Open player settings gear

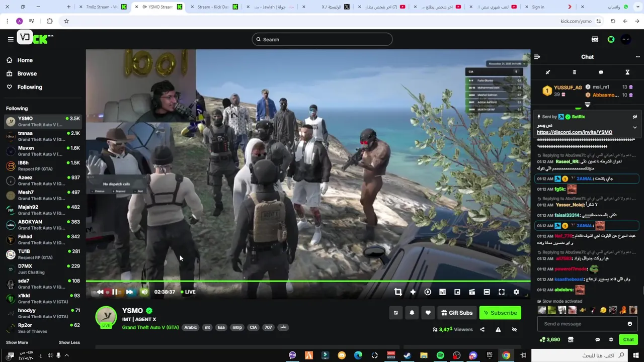(x=516, y=292)
